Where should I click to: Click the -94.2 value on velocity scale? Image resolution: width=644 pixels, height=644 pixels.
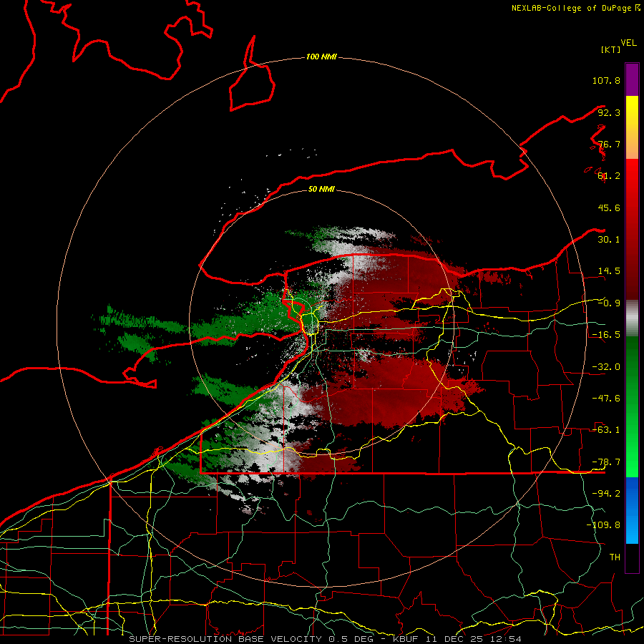coord(606,494)
